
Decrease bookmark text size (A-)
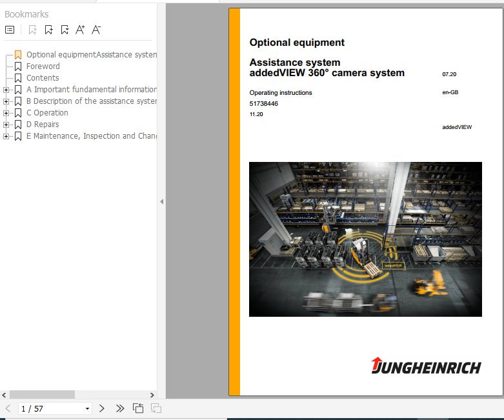tap(96, 30)
